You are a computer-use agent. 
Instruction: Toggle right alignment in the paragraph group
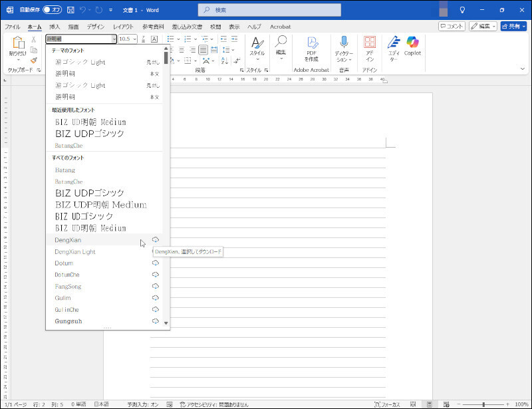pyautogui.click(x=192, y=51)
